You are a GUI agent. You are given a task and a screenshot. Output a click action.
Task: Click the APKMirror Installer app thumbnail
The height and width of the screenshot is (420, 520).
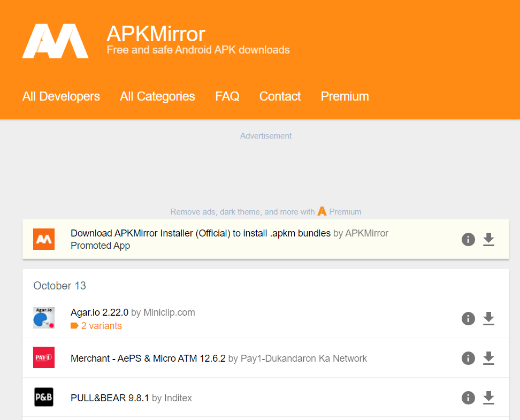[x=44, y=239]
